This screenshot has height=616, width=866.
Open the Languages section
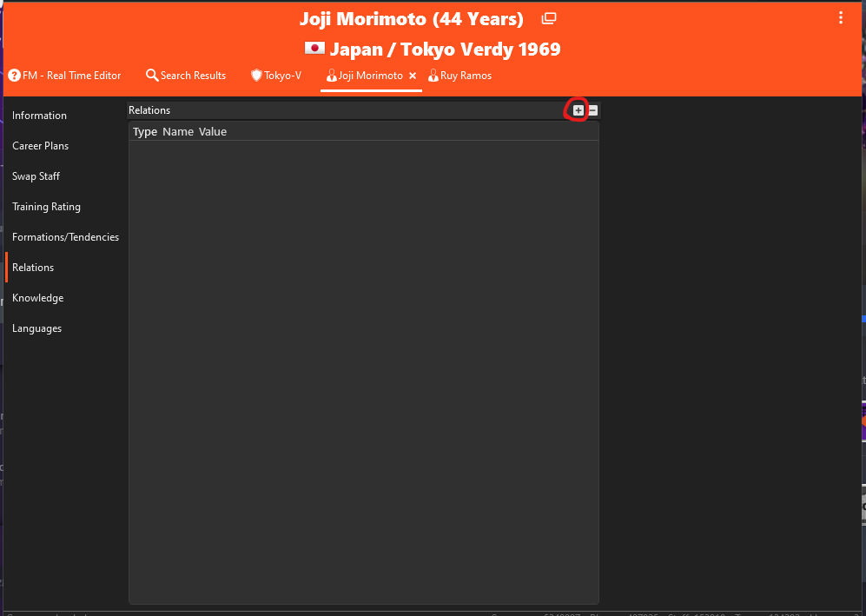pyautogui.click(x=36, y=328)
